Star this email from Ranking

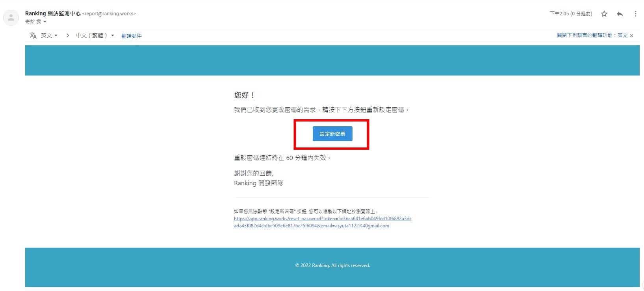pos(604,14)
